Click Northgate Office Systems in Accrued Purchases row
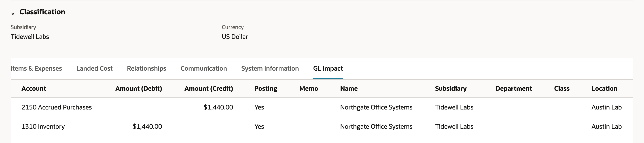644x143 pixels. (376, 107)
